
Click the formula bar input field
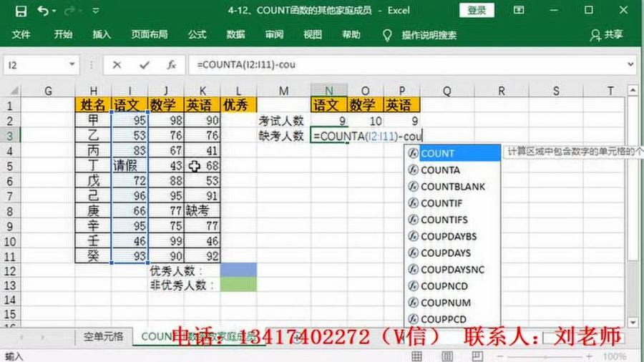pyautogui.click(x=408, y=64)
